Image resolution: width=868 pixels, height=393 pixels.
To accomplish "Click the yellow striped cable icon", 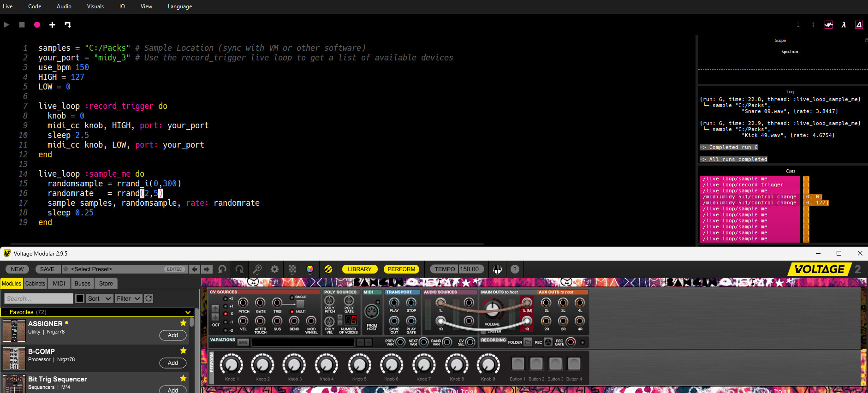I will tap(328, 269).
